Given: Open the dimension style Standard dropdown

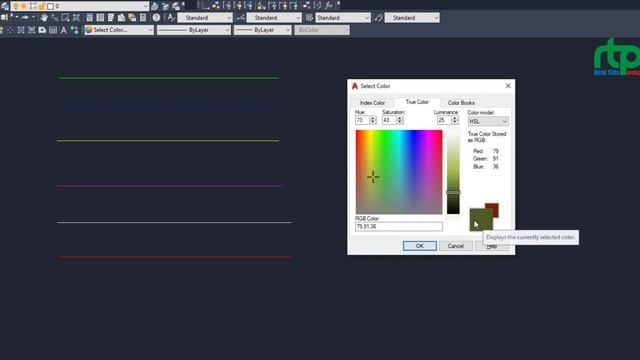Looking at the screenshot, I should [x=274, y=18].
